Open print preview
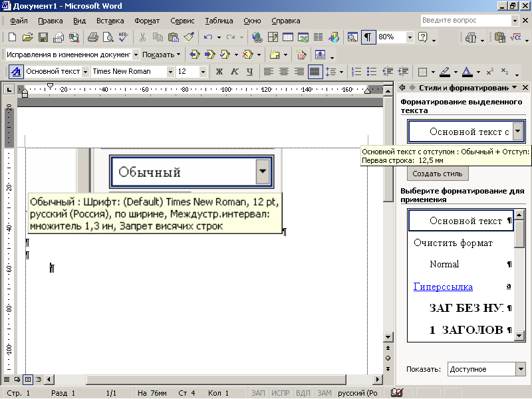This screenshot has height=399, width=532. [108, 37]
